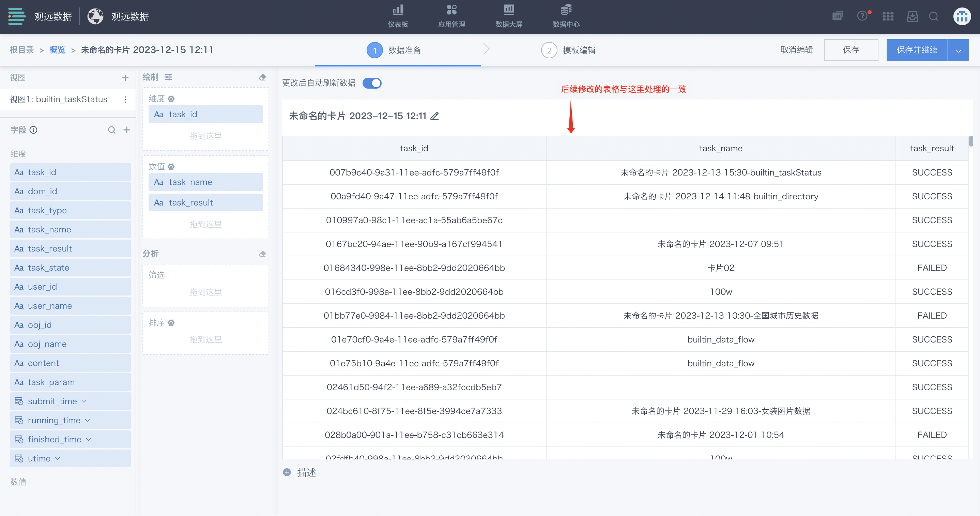Open the 视图1 three-dot options menu
This screenshot has height=516, width=980.
(x=125, y=99)
